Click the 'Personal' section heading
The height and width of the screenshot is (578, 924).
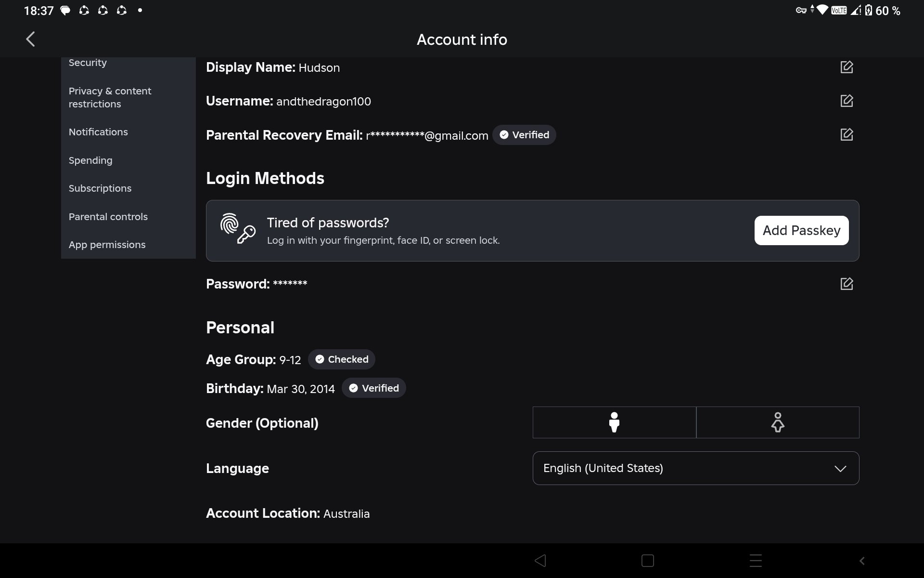click(240, 328)
